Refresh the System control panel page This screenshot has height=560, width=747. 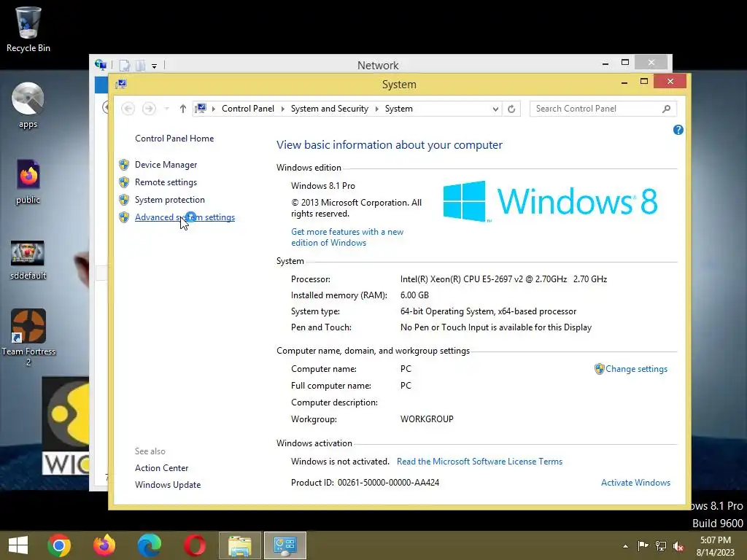[511, 109]
